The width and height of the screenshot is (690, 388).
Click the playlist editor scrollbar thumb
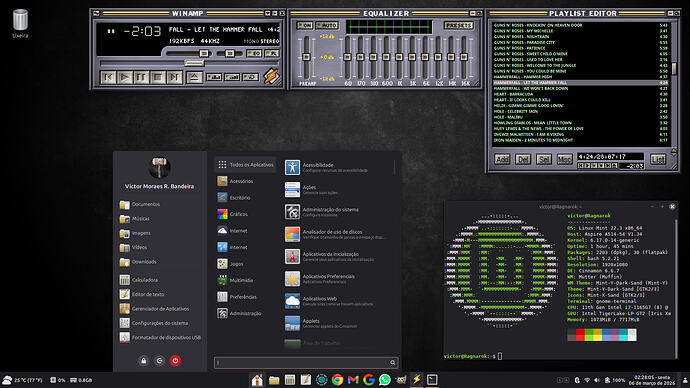[x=674, y=68]
